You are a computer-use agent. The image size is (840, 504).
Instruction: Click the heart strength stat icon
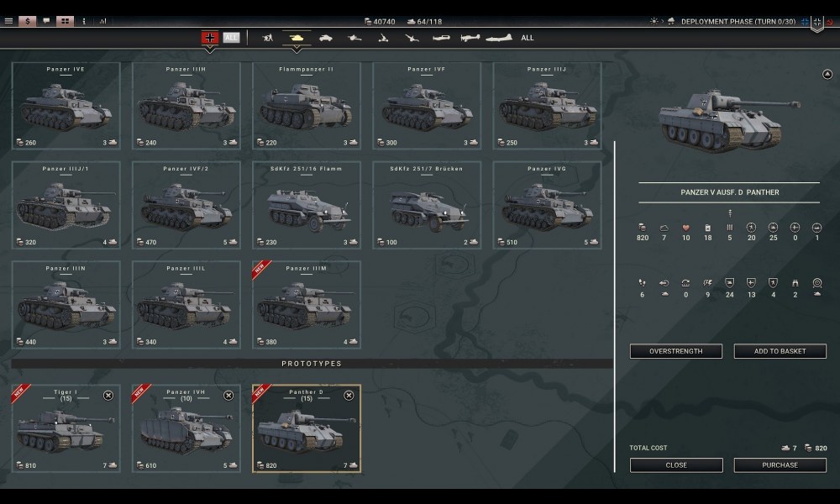click(x=685, y=228)
